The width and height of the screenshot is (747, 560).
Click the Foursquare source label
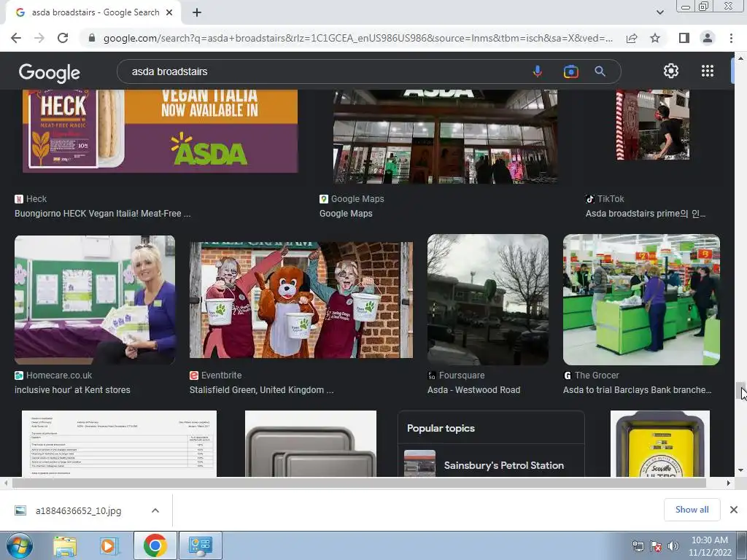click(x=462, y=375)
